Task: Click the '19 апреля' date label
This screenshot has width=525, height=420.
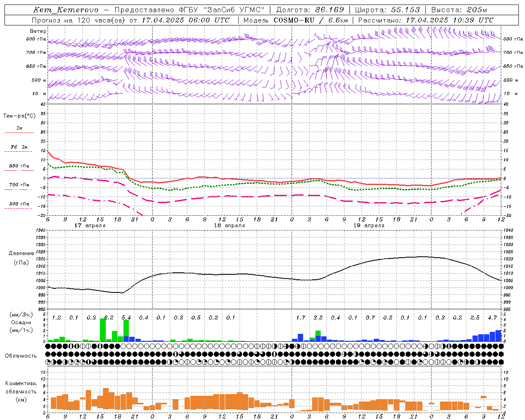Action: 369,226
